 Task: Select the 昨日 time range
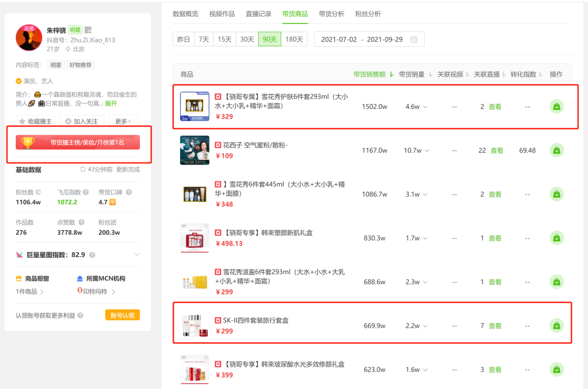184,39
